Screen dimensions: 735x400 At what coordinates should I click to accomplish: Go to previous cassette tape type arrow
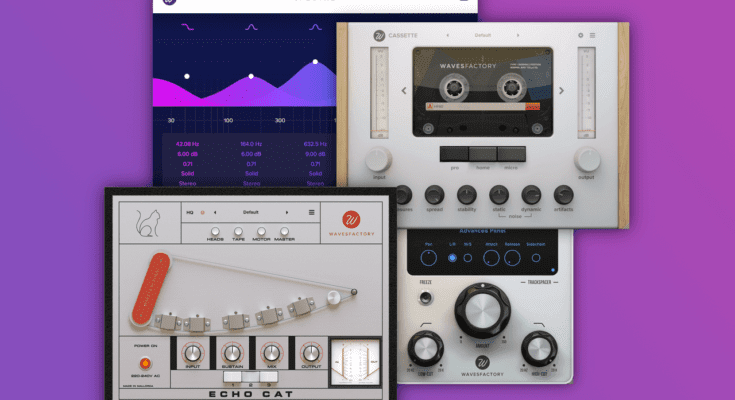(404, 91)
